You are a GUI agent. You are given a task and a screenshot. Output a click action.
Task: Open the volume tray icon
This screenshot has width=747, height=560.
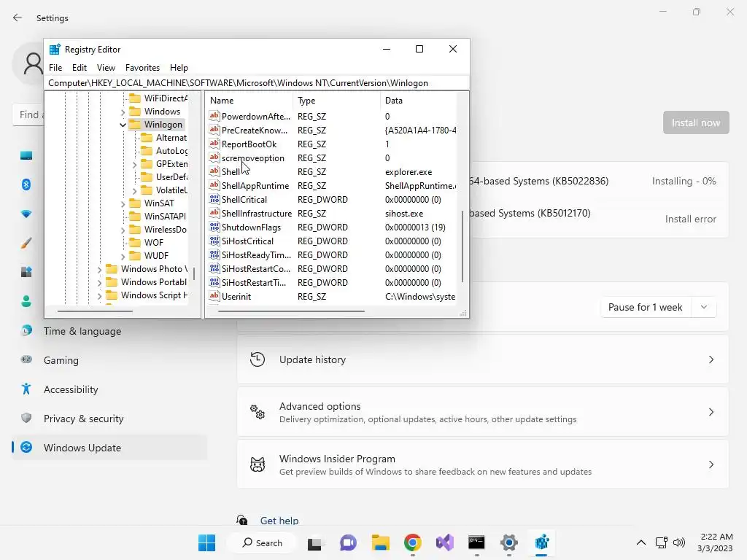679,542
